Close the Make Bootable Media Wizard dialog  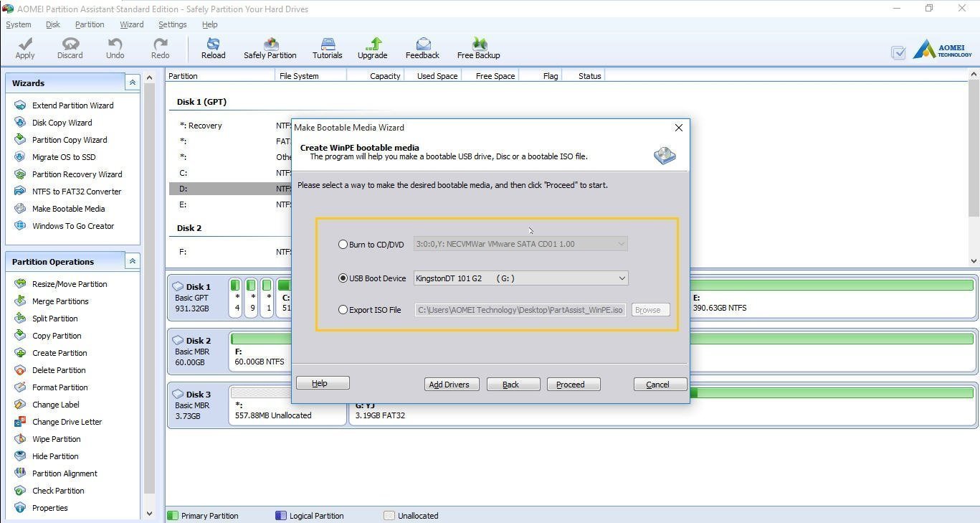tap(678, 128)
